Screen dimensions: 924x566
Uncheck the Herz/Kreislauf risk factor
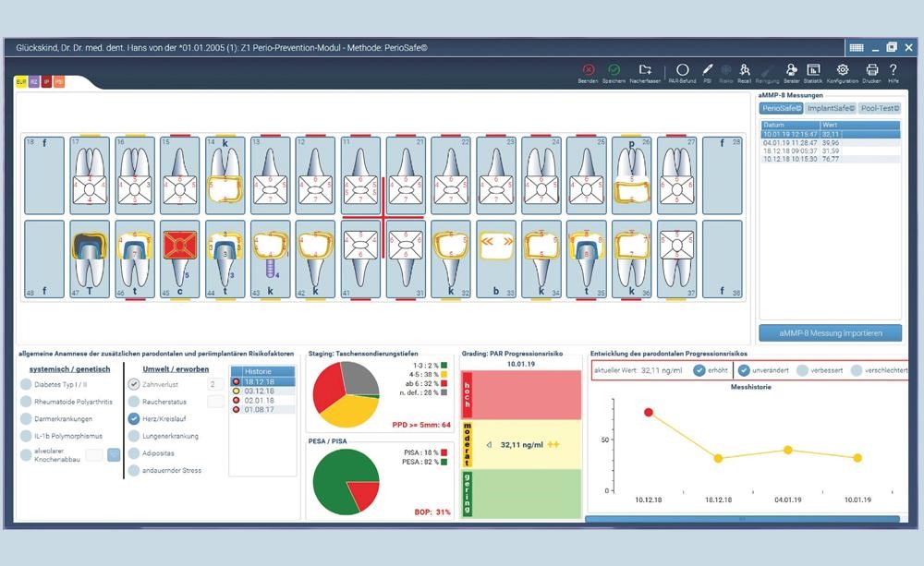[x=134, y=418]
